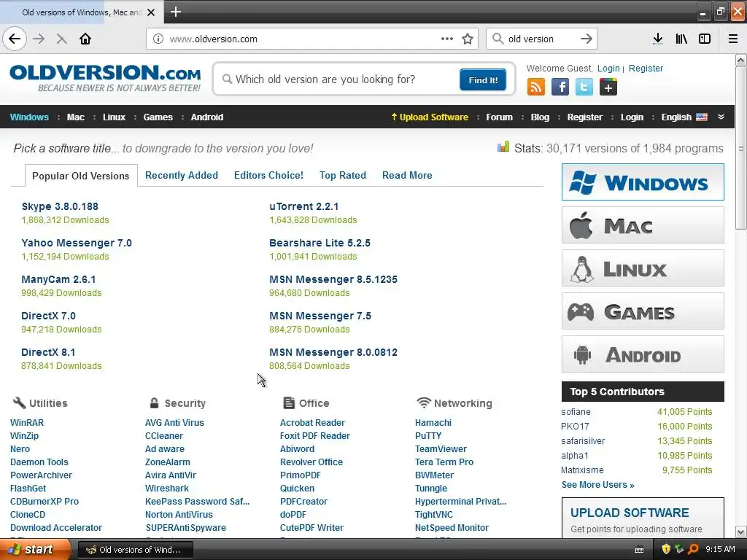Select Games in the navigation bar
This screenshot has width=747, height=560.
tap(158, 117)
